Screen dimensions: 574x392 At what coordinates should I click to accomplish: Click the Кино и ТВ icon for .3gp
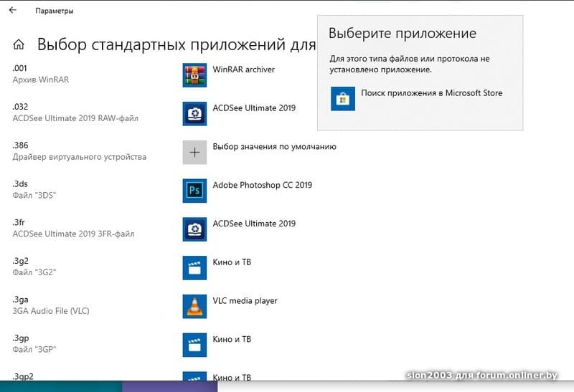[194, 345]
